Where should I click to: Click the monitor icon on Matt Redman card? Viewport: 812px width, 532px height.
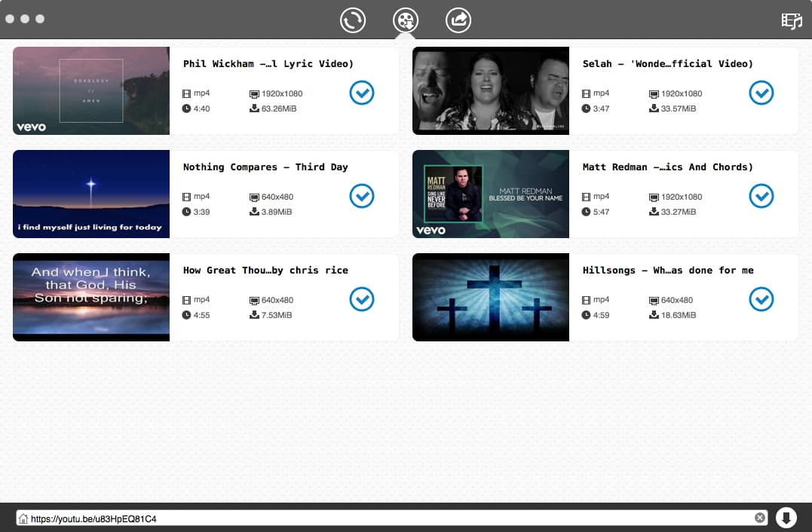point(654,197)
